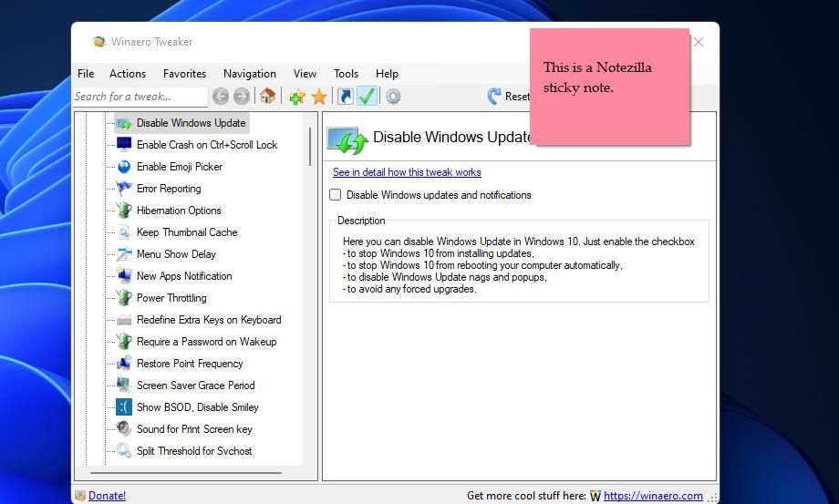Click the Reset arrow icon
839x504 pixels.
click(x=494, y=97)
